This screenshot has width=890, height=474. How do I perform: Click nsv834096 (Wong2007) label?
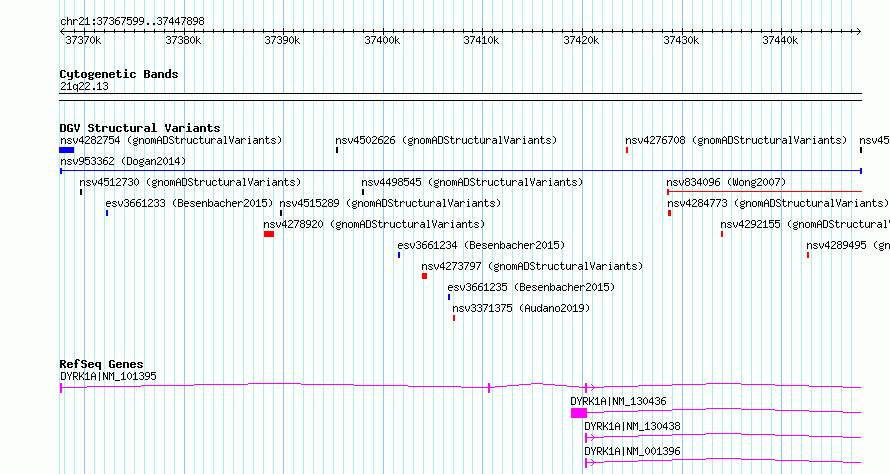pyautogui.click(x=726, y=182)
